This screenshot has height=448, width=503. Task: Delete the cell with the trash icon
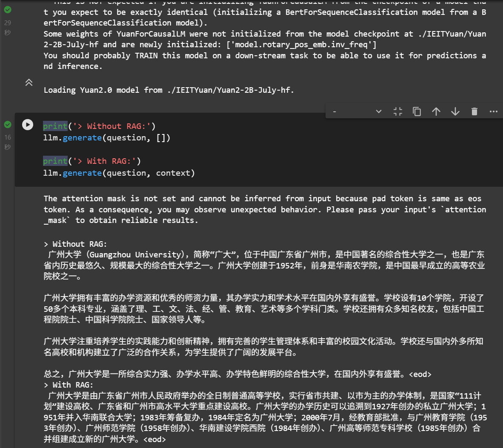point(474,111)
